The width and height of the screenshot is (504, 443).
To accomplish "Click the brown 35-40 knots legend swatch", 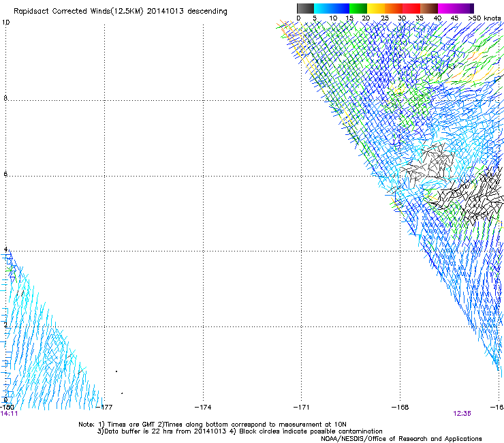I will click(429, 8).
